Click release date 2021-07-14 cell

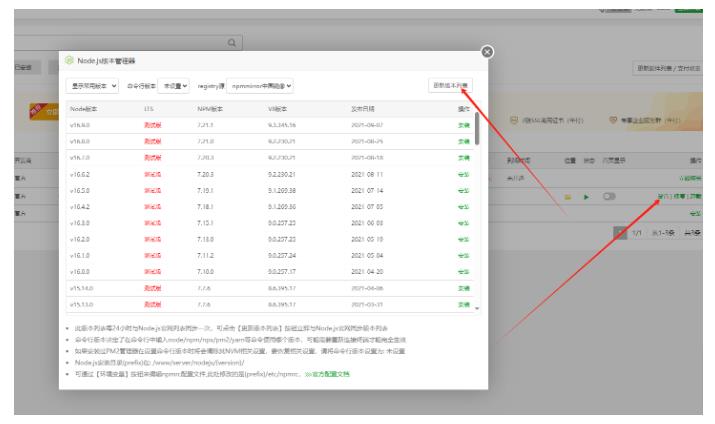pos(367,191)
